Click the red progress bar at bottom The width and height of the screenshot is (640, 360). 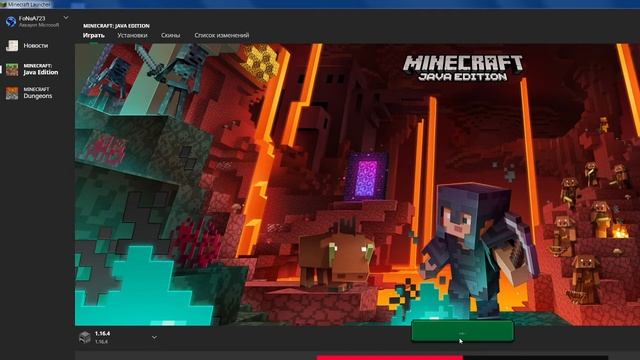pyautogui.click(x=389, y=358)
